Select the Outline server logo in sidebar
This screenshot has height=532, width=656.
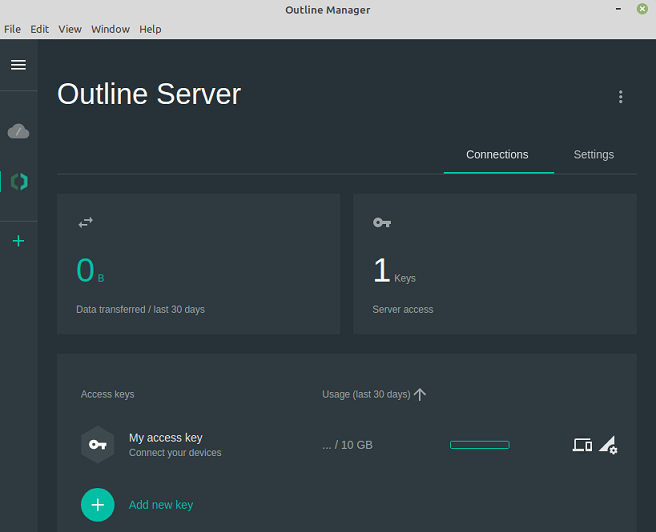(x=19, y=182)
